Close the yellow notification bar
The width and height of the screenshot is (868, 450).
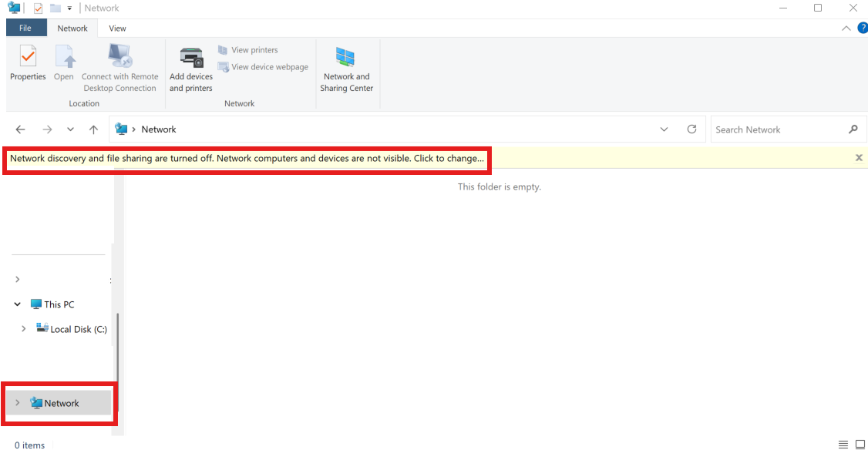(859, 158)
